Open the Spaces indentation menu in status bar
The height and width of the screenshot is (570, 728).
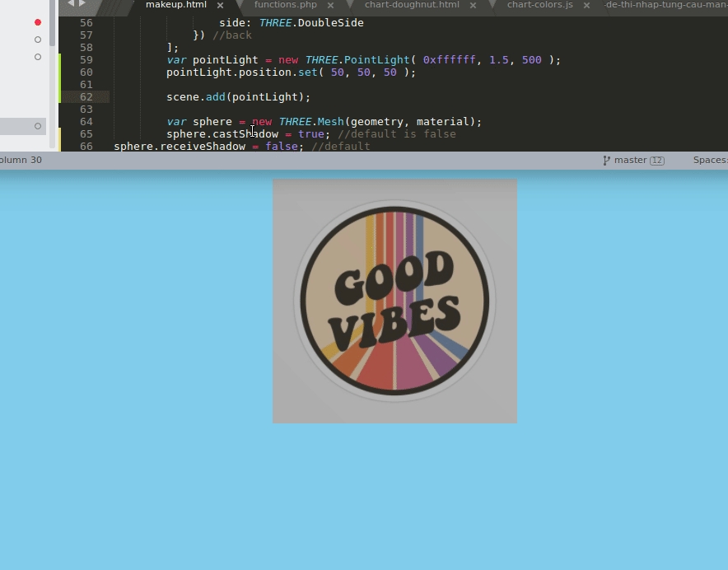710,161
